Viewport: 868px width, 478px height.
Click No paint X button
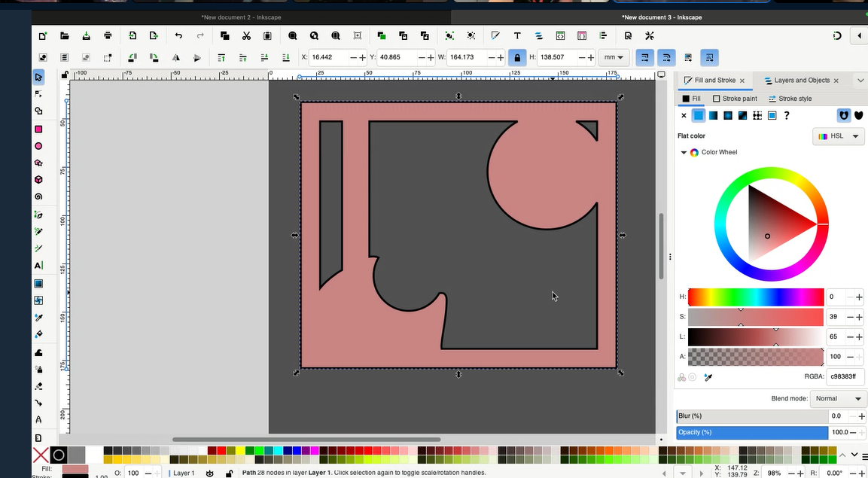(x=684, y=116)
